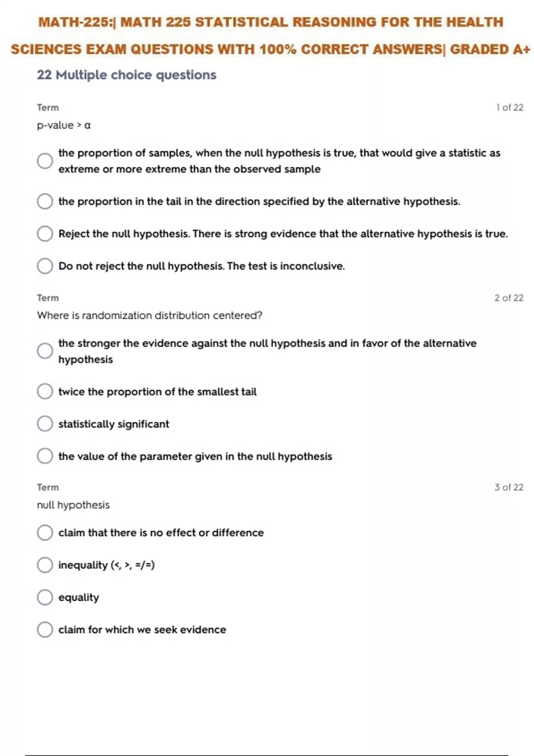Choose 'statistically significant' radio button
This screenshot has height=756, width=534.
coord(45,424)
